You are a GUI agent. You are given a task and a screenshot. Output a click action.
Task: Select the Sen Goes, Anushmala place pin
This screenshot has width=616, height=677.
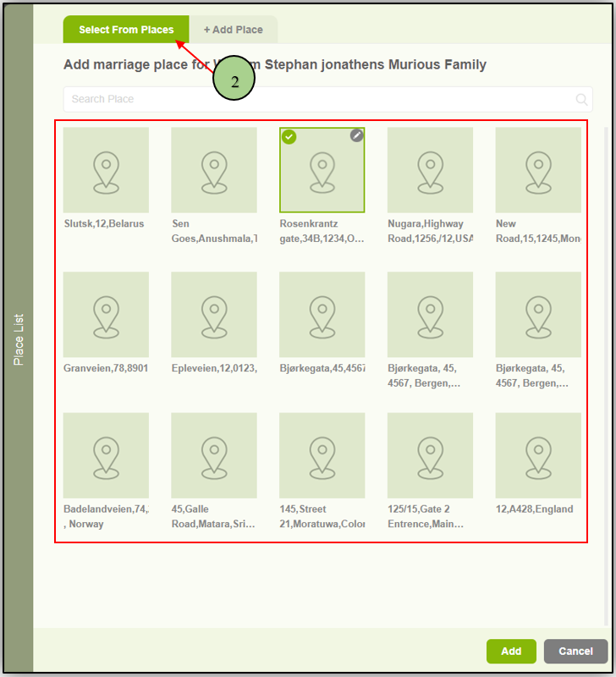coord(214,170)
